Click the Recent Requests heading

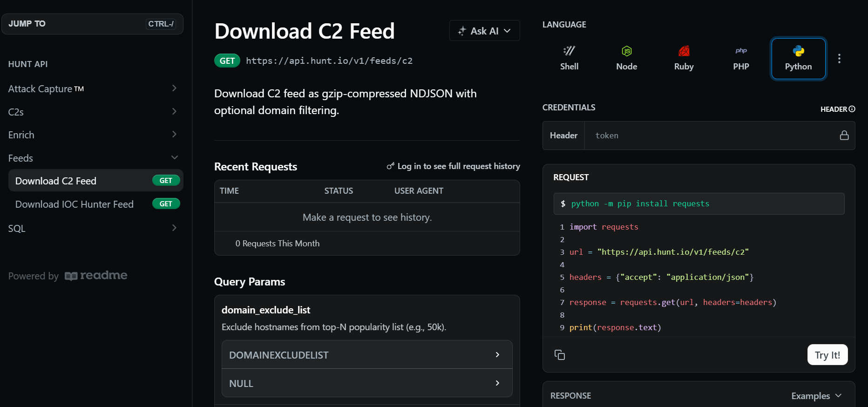point(256,167)
